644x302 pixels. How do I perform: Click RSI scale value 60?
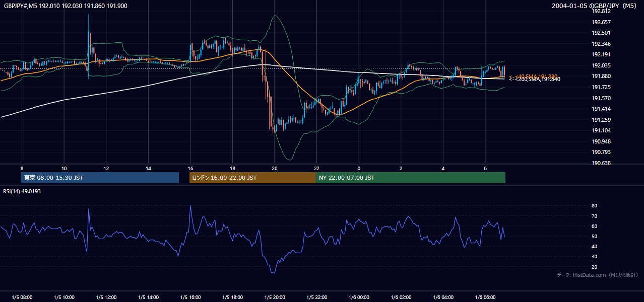(595, 226)
